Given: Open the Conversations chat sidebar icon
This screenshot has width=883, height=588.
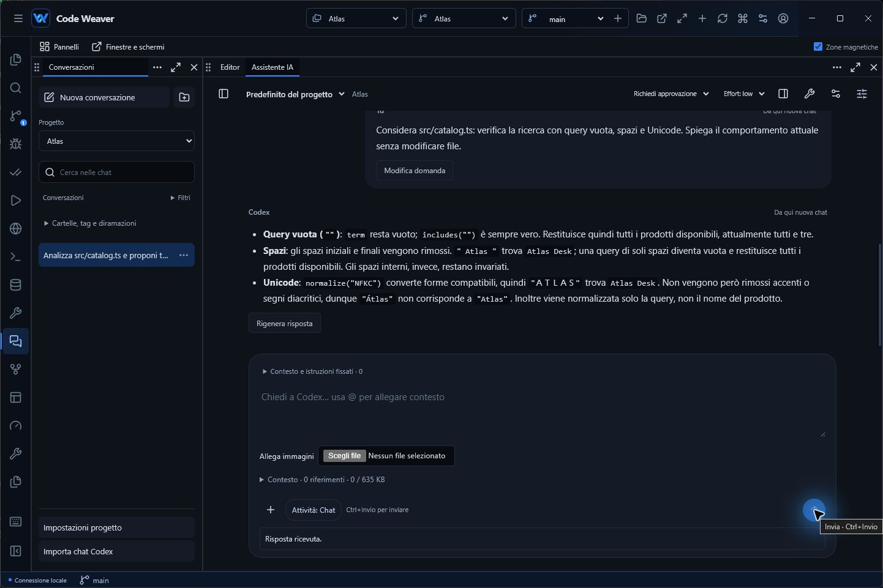Looking at the screenshot, I should (16, 341).
